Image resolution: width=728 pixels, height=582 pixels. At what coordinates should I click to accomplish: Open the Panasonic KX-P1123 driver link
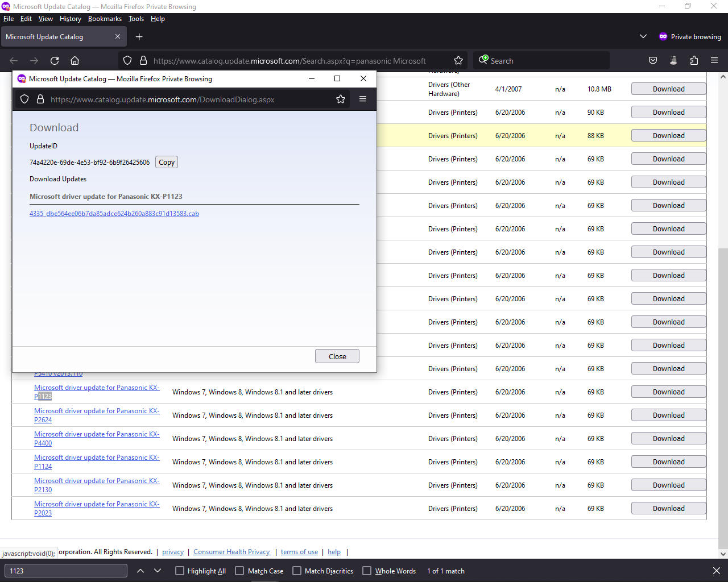pos(97,392)
